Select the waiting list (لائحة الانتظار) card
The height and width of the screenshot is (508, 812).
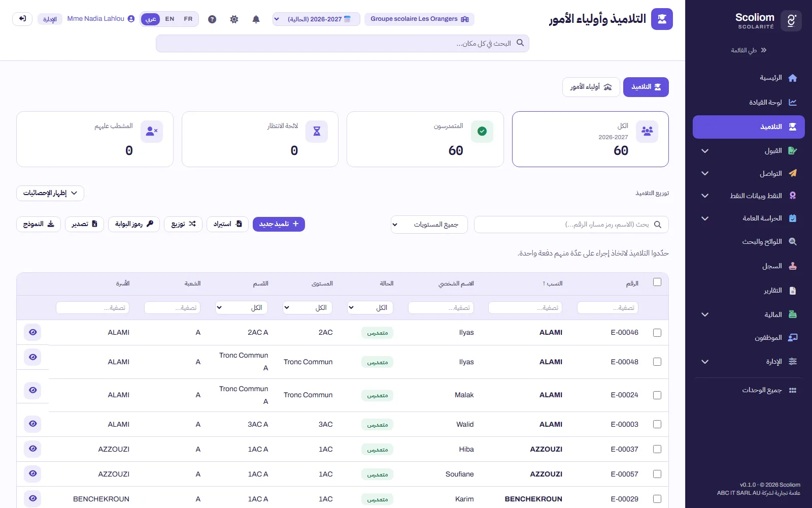click(x=260, y=139)
